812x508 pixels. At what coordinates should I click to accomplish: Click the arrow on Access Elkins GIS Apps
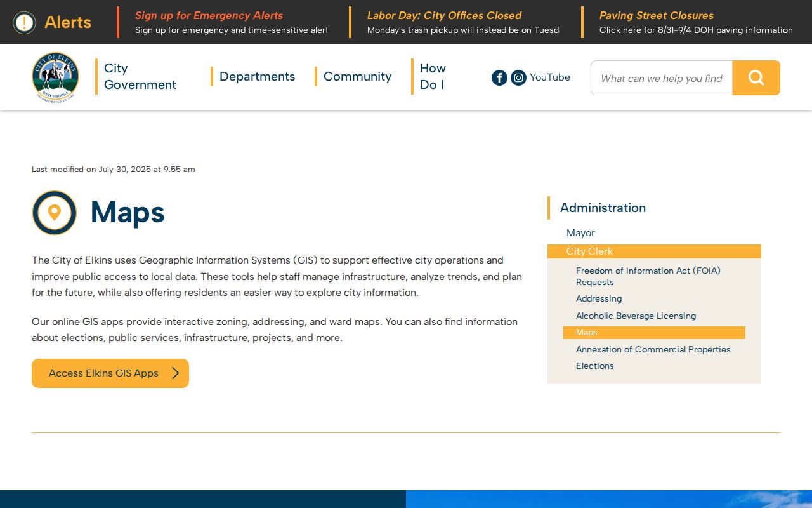point(176,373)
